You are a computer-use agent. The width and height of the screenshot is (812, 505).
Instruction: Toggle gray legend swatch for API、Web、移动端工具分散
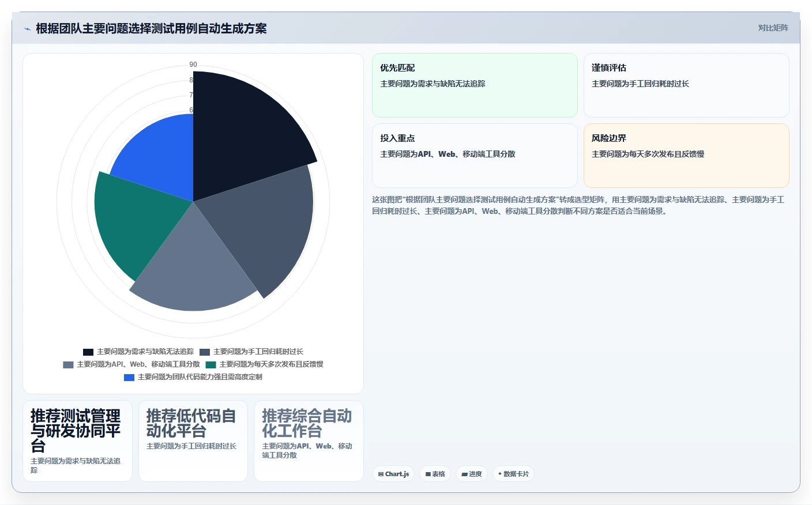[68, 364]
